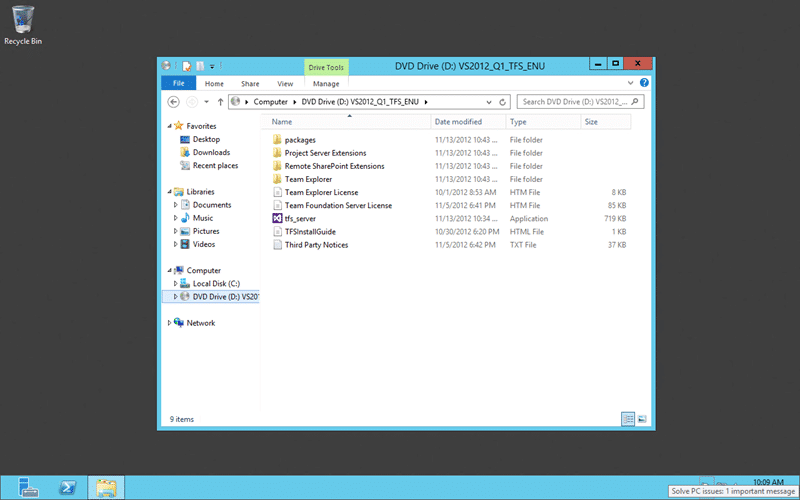This screenshot has width=800, height=500.
Task: Open the address bar history dropdown
Action: click(489, 102)
